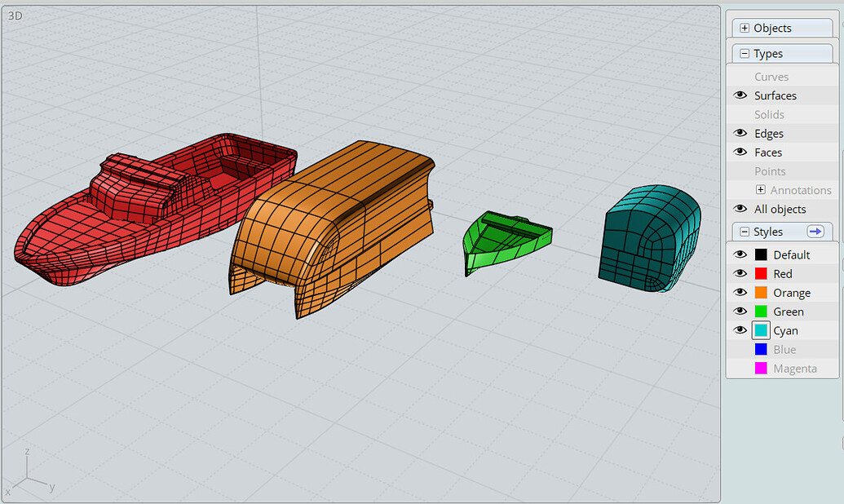Hide the Default style eye icon

740,254
